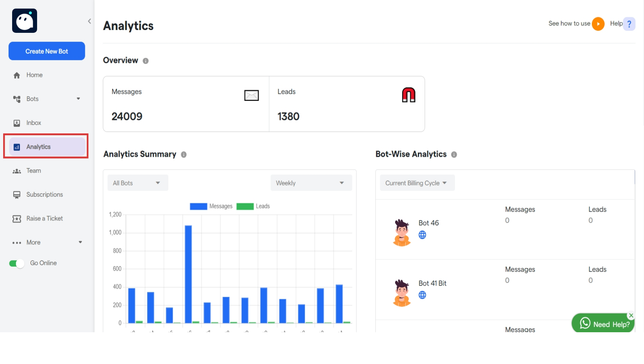Select the Home icon in sidebar
This screenshot has height=364, width=644.
pos(17,75)
